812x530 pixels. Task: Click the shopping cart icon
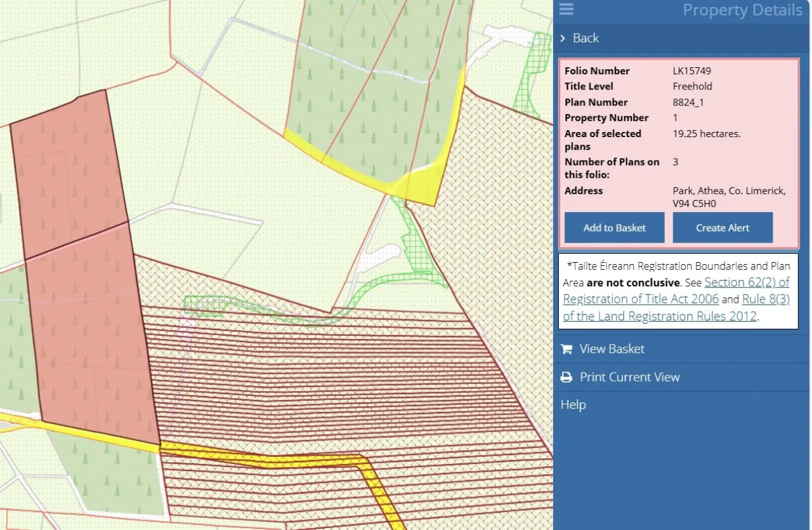click(x=566, y=349)
